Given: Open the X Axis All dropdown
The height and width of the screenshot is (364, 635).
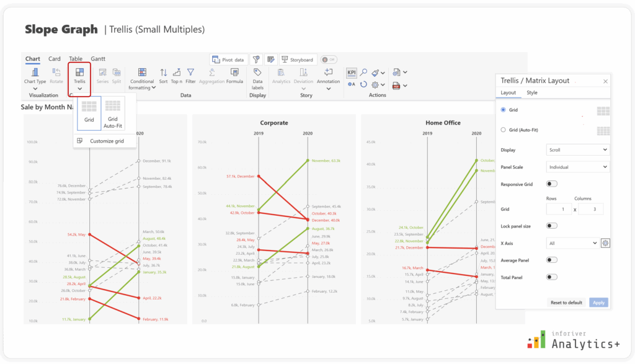Looking at the screenshot, I should [x=572, y=243].
